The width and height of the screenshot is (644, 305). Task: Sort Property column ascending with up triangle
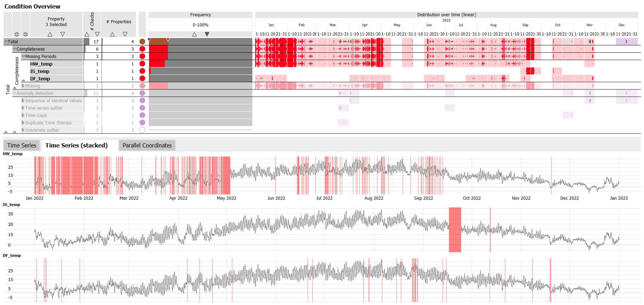50,34
